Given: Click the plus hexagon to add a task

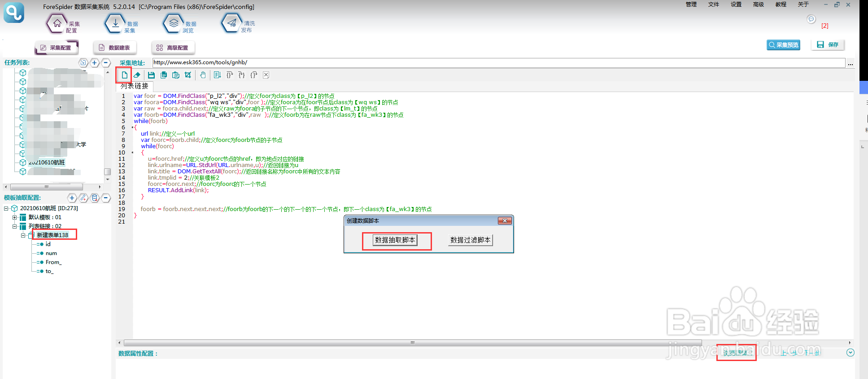Looking at the screenshot, I should point(95,63).
